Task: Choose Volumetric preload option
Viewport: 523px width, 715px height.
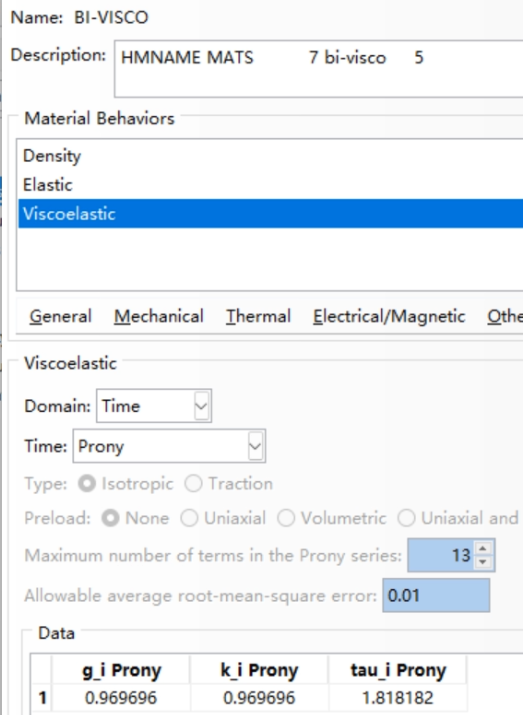Action: 286,518
